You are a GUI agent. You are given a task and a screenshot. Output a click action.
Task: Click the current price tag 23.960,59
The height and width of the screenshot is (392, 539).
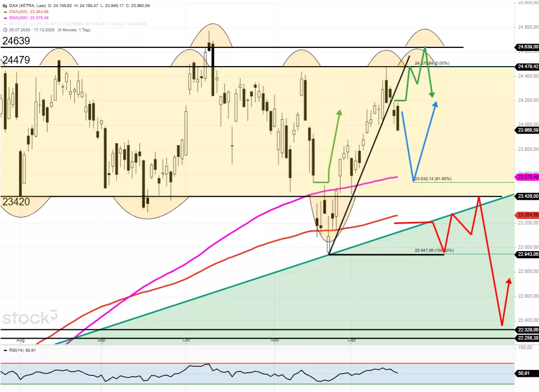point(528,130)
